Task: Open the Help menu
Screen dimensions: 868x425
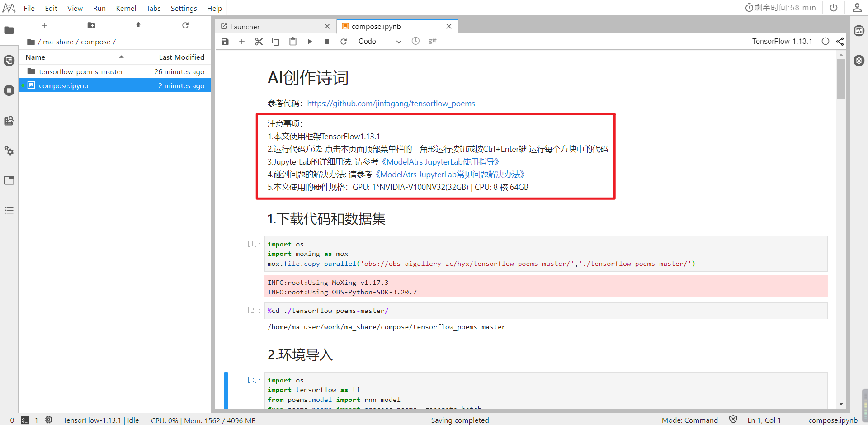Action: [x=215, y=8]
